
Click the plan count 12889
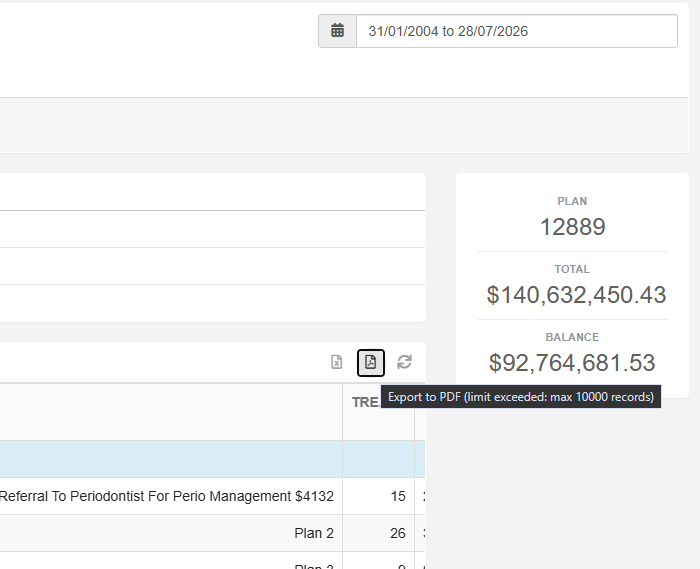click(x=572, y=227)
